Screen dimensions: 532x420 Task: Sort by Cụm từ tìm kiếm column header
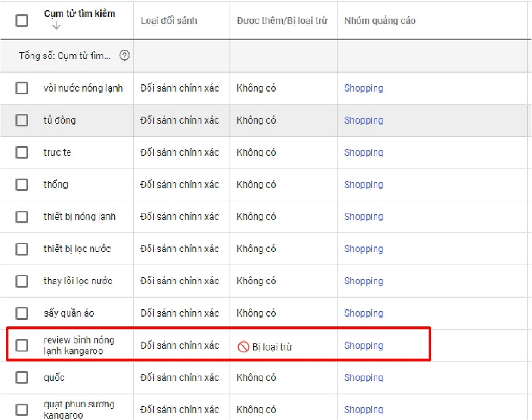(80, 13)
